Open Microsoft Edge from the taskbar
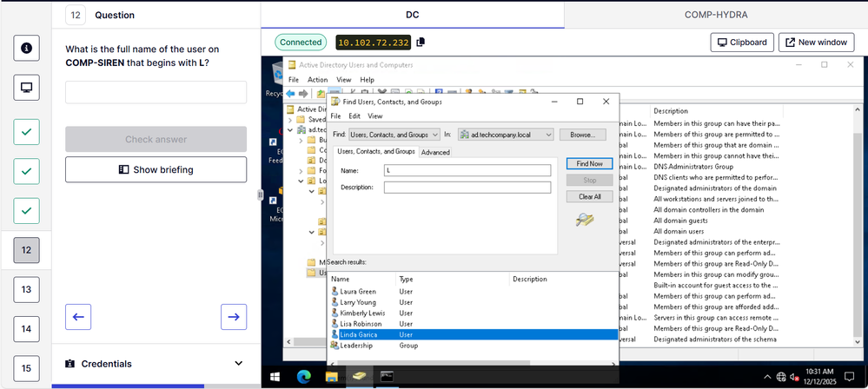The height and width of the screenshot is (389, 868). point(303,377)
